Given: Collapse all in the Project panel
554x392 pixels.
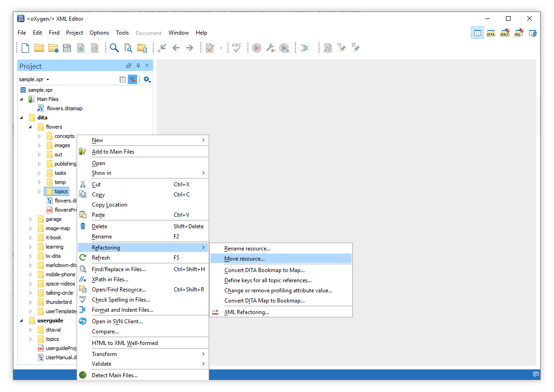Looking at the screenshot, I should click(x=122, y=79).
